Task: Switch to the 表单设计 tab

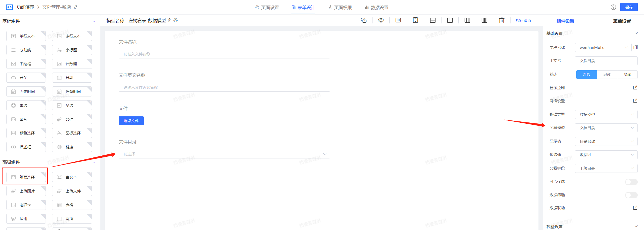Action: [x=303, y=8]
